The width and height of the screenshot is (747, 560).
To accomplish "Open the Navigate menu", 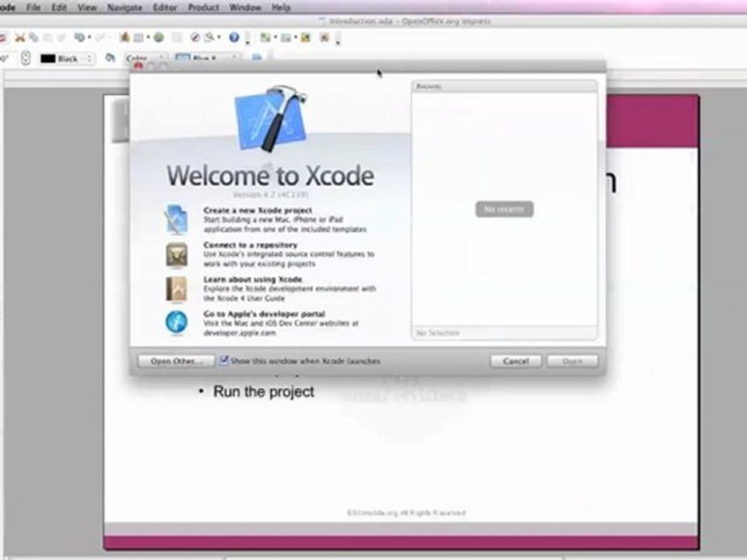I will click(124, 7).
